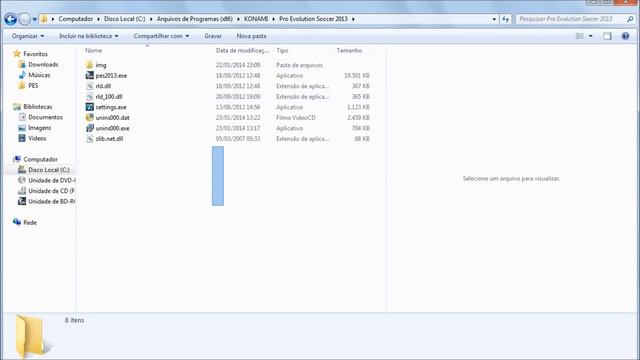Select Disco Local (C:) in navigation pane
This screenshot has height=360, width=640.
[49, 170]
